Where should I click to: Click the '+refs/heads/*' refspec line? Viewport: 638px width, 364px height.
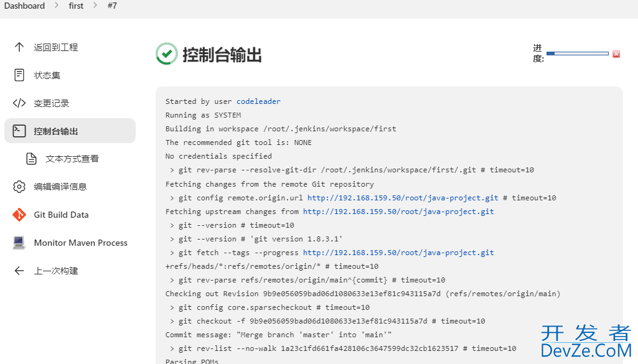click(x=272, y=266)
